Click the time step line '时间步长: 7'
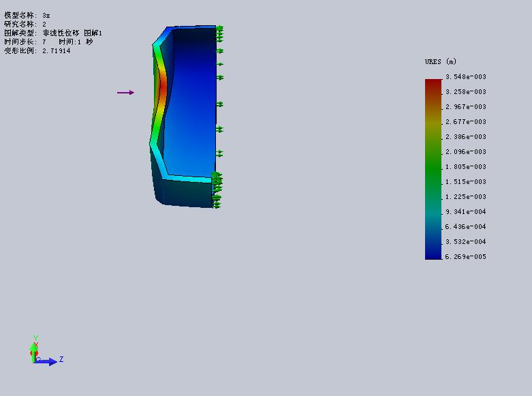 (25, 42)
